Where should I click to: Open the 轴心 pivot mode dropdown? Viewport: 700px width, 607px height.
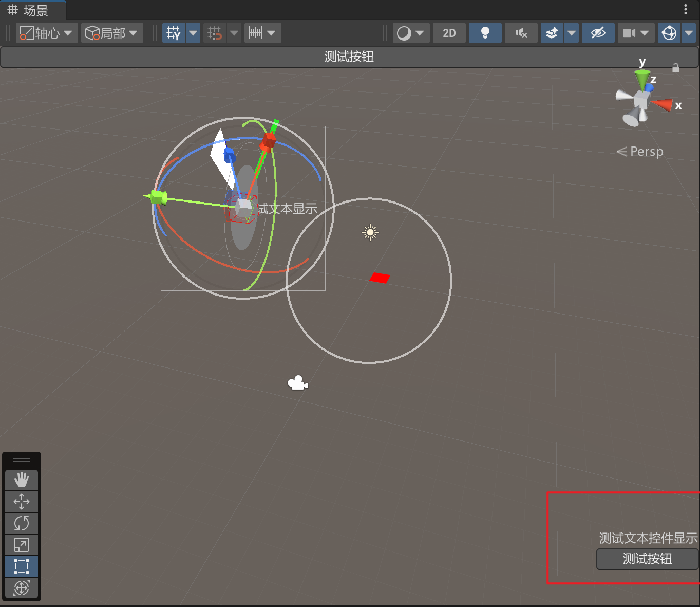click(x=47, y=33)
